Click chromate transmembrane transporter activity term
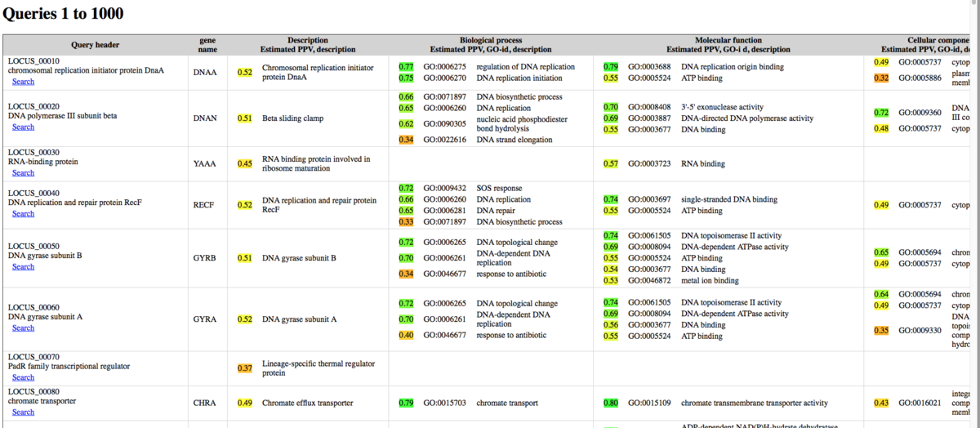The image size is (980, 428). (x=755, y=403)
